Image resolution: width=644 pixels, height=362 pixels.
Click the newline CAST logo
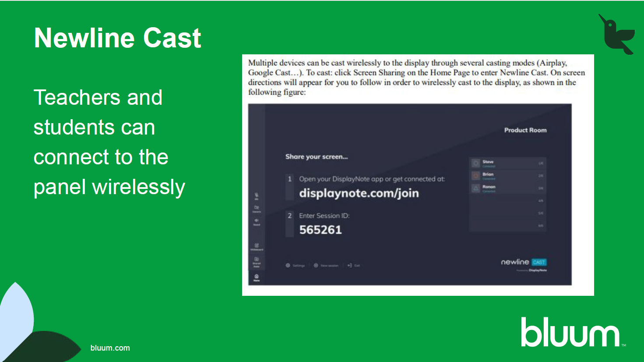coord(524,262)
